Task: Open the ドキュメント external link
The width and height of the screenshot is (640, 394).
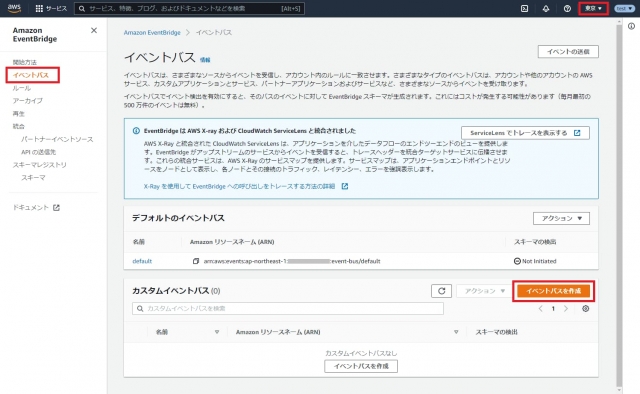Action: point(36,207)
